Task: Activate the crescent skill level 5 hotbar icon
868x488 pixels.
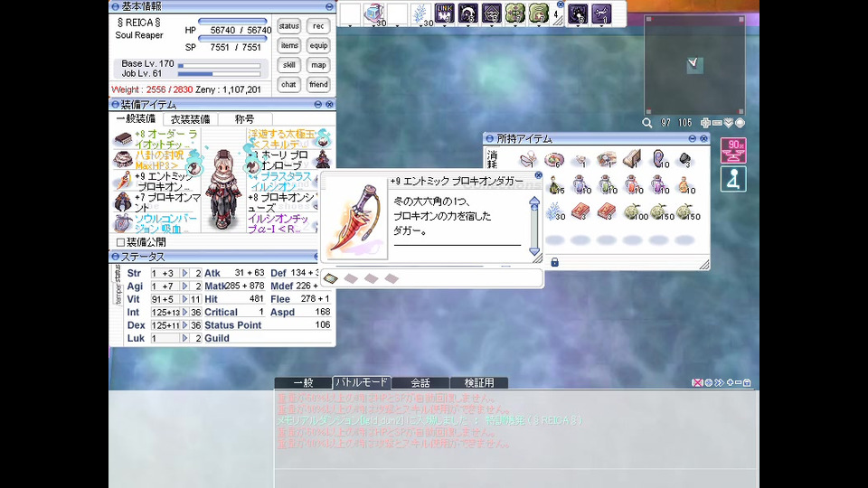Action: pyautogui.click(x=468, y=14)
